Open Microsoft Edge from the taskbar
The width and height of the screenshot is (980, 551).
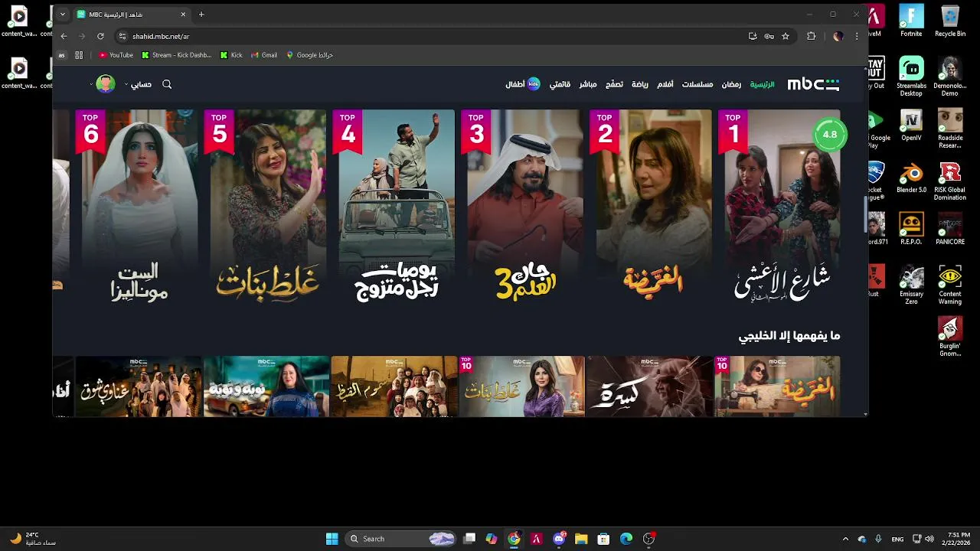coord(626,539)
